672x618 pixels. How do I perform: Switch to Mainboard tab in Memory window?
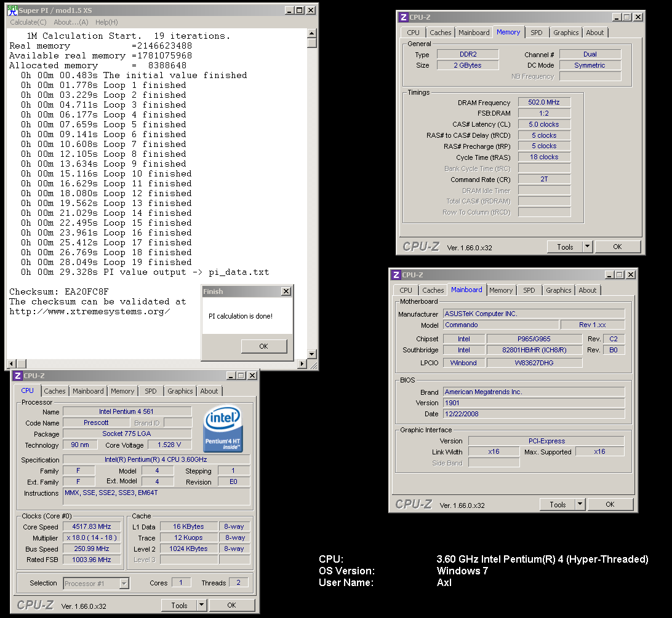click(474, 33)
